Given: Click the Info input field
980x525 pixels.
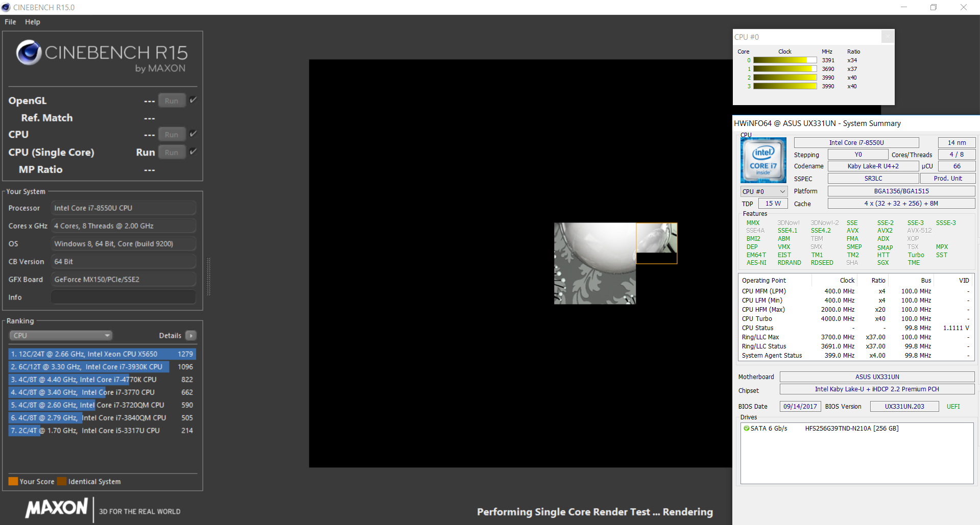Looking at the screenshot, I should [124, 297].
